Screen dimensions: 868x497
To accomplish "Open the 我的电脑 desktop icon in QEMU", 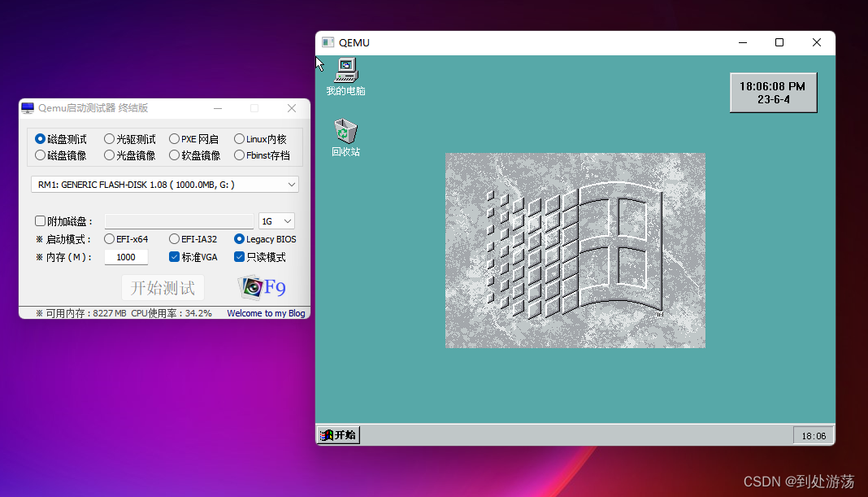I will (346, 77).
